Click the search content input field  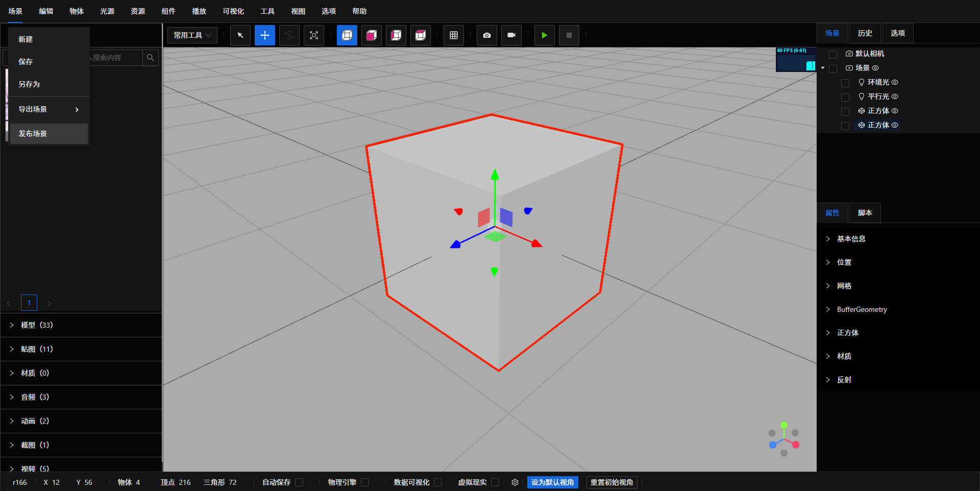point(115,58)
